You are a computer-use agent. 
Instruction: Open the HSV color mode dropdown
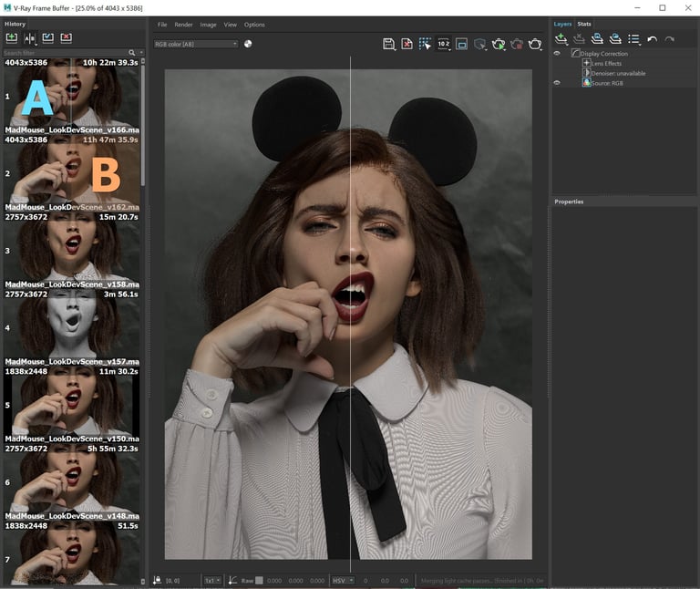click(343, 580)
